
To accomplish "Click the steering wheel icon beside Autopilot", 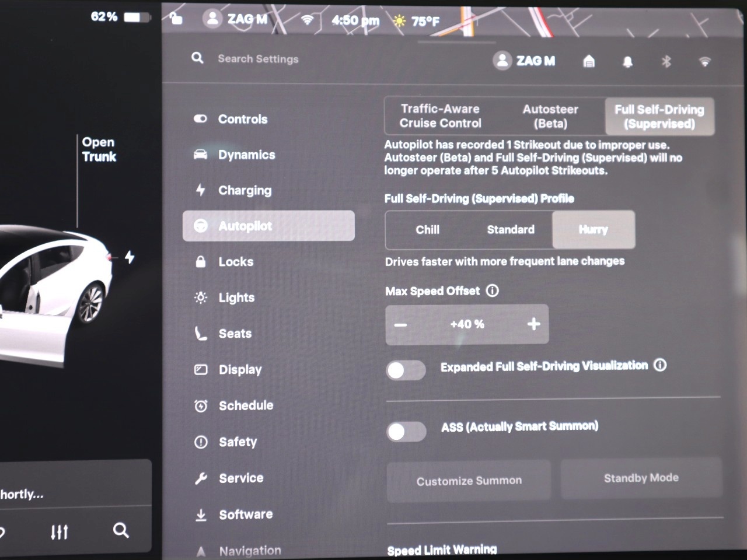I will tap(200, 226).
